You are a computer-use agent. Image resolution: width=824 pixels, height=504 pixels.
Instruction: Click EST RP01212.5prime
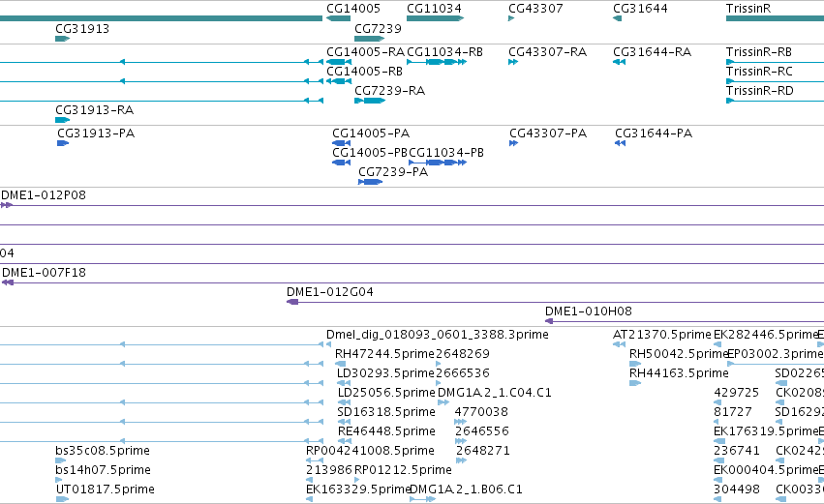click(x=403, y=470)
